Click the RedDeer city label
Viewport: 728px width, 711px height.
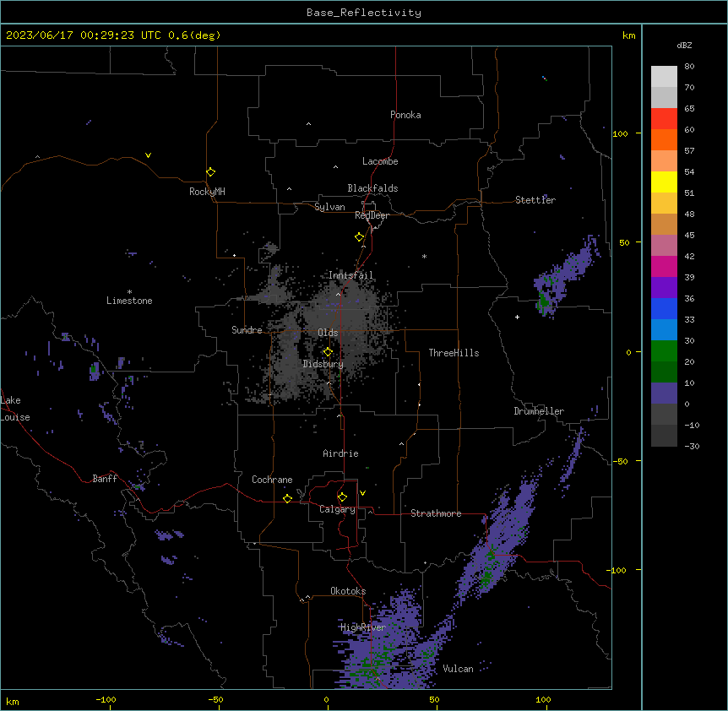[x=372, y=215]
